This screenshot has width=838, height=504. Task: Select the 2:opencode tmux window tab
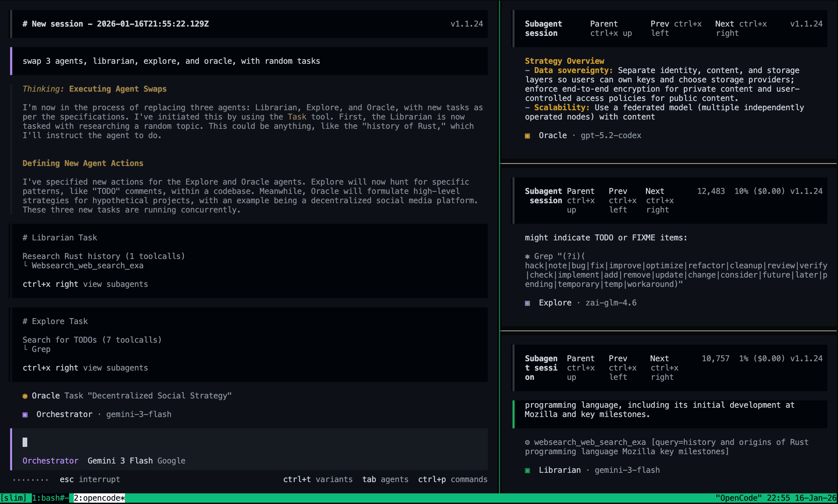(x=99, y=498)
